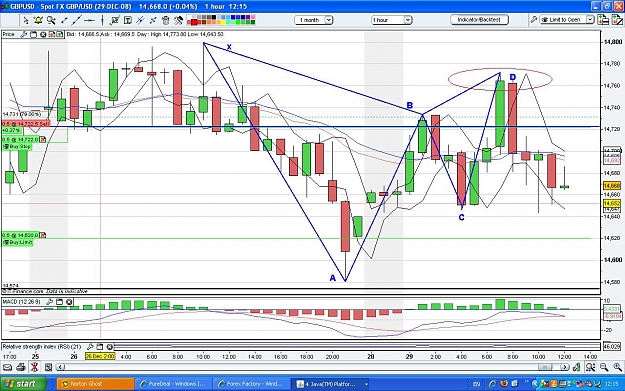Activate the magnifier zoom tool
Screen dimensions: 625x391
click(51, 20)
